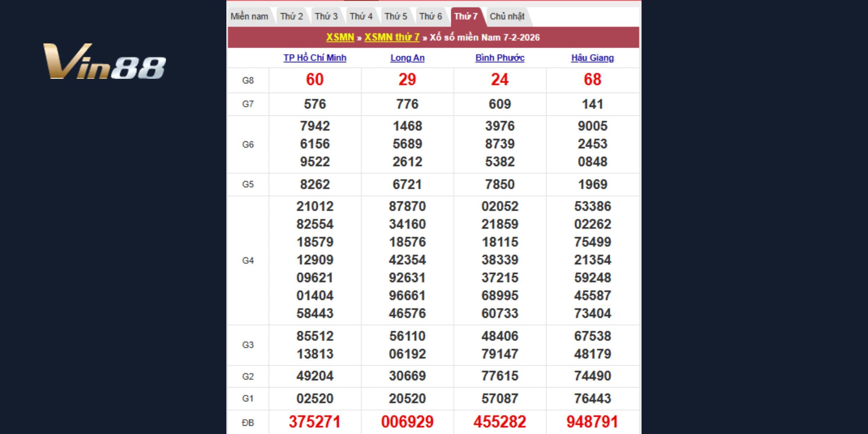Open the Hậu Giang province link

click(x=592, y=58)
